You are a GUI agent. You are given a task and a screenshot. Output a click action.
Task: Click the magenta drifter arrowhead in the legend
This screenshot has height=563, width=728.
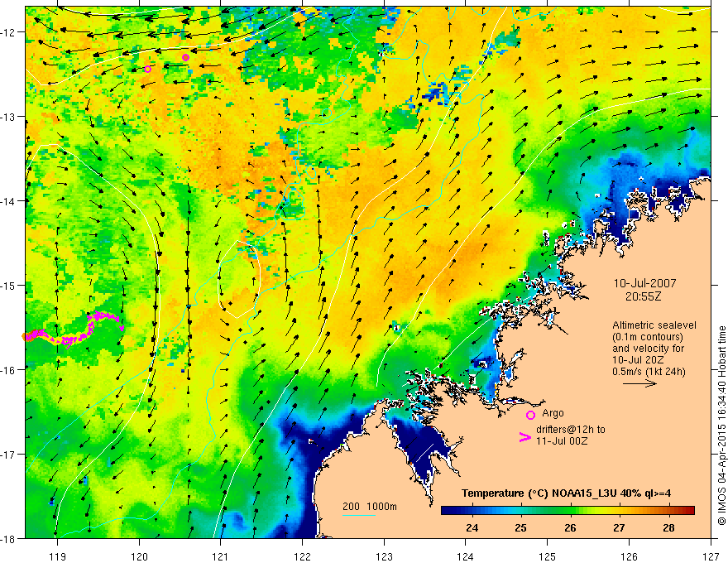pyautogui.click(x=525, y=437)
